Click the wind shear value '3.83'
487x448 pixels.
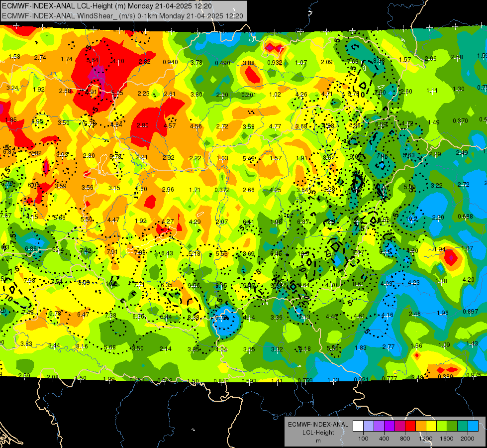point(26,344)
